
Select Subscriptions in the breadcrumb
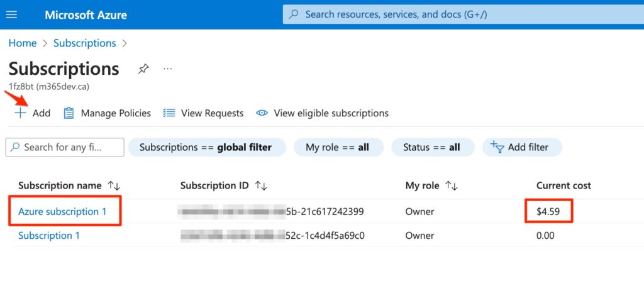[84, 43]
